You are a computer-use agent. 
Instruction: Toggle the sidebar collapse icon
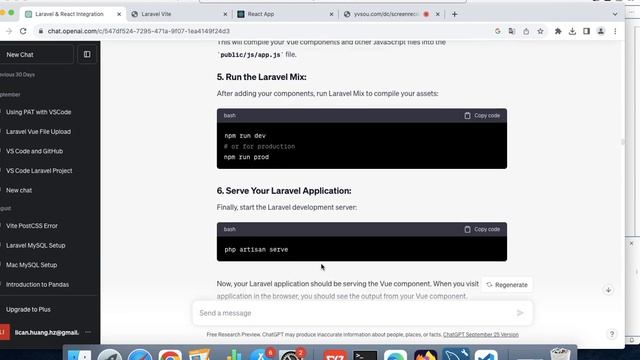click(87, 54)
